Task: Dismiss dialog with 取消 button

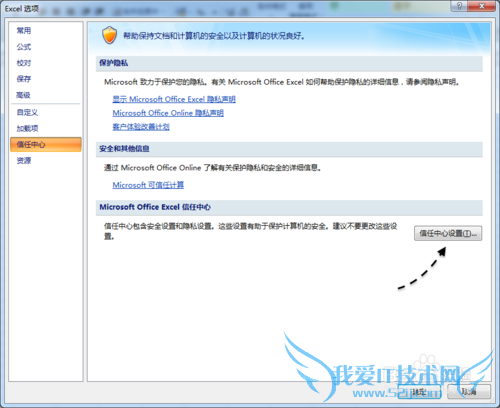Action: pyautogui.click(x=469, y=392)
